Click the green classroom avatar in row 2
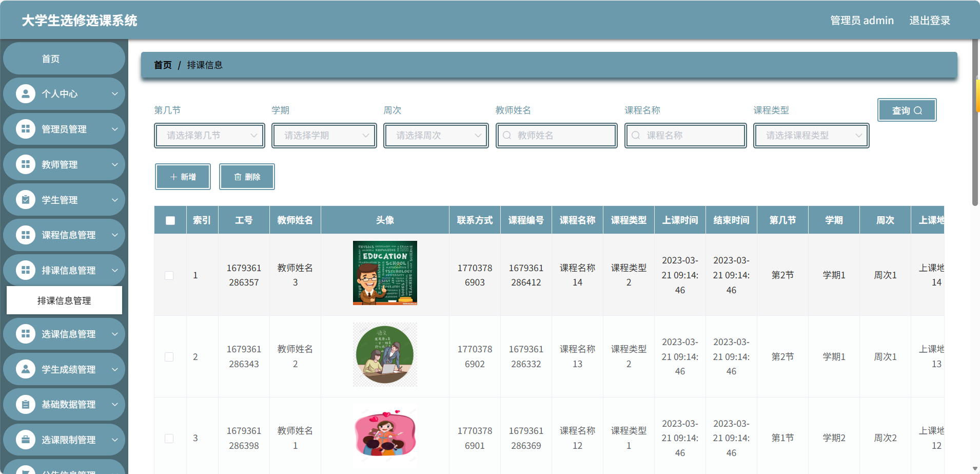 [x=385, y=354]
